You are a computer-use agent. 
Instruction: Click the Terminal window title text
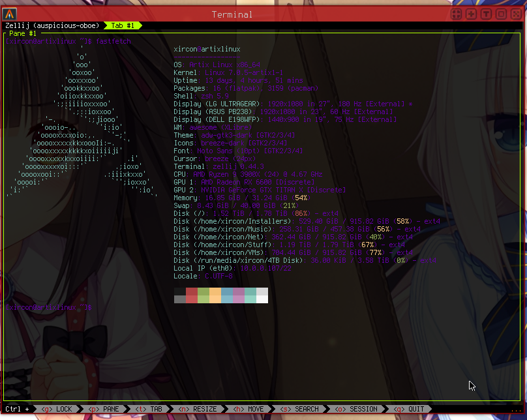232,14
